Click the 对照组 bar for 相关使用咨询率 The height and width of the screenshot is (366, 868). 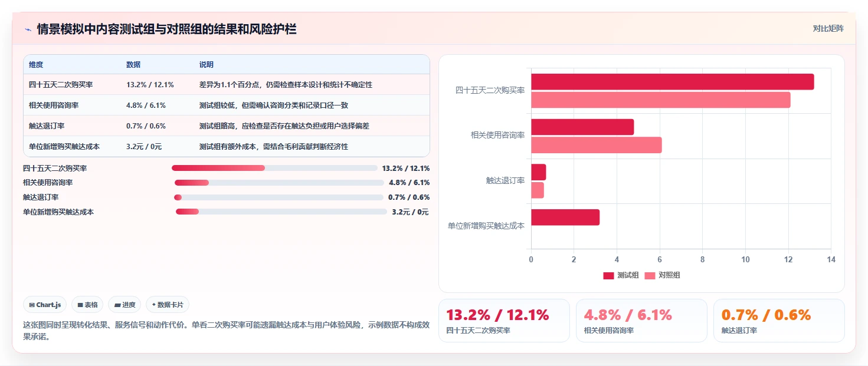pos(597,145)
